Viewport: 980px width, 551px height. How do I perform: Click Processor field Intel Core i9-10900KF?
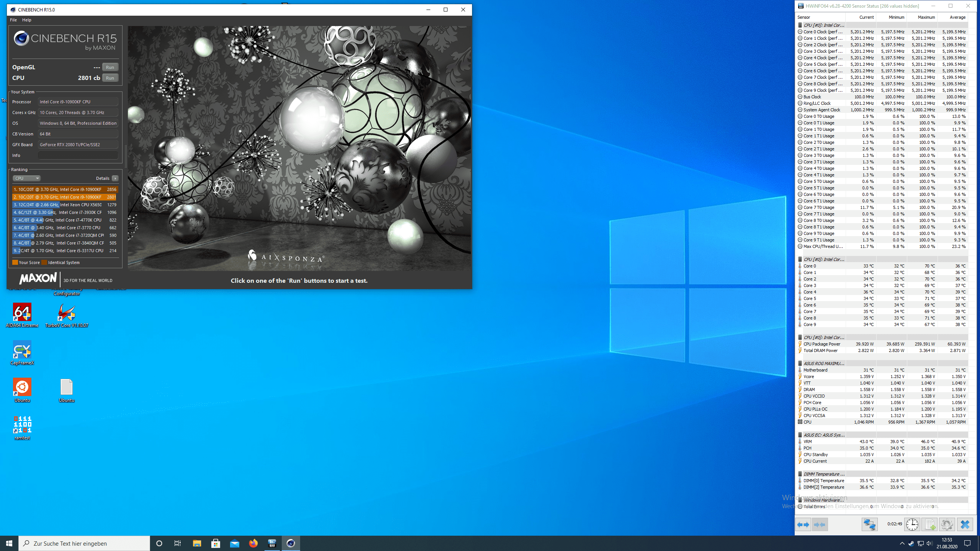click(x=78, y=102)
